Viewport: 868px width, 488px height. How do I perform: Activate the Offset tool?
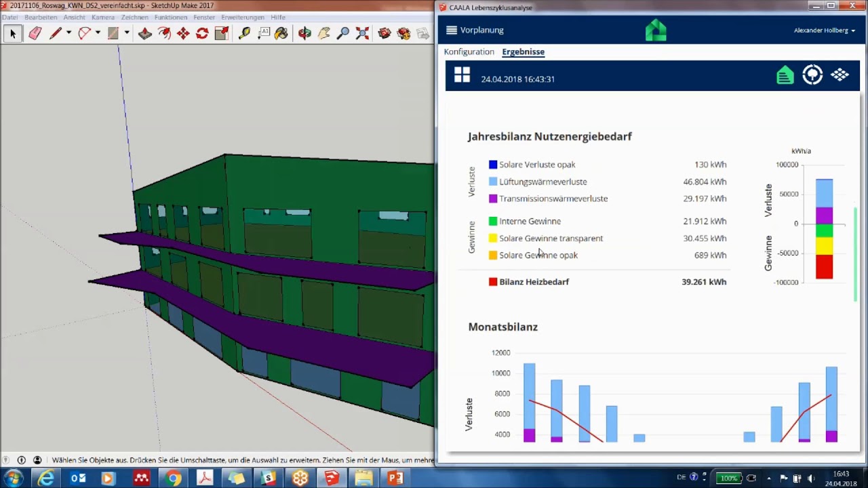click(x=164, y=33)
